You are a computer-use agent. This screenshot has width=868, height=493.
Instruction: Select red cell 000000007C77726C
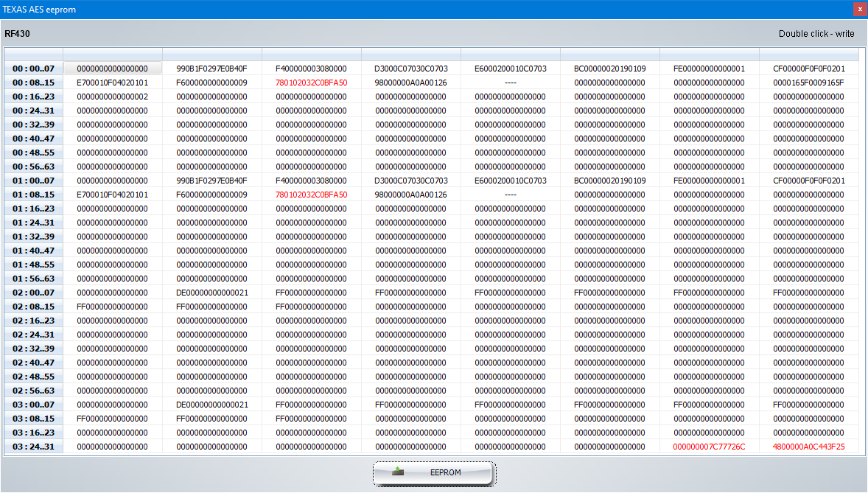click(x=709, y=447)
